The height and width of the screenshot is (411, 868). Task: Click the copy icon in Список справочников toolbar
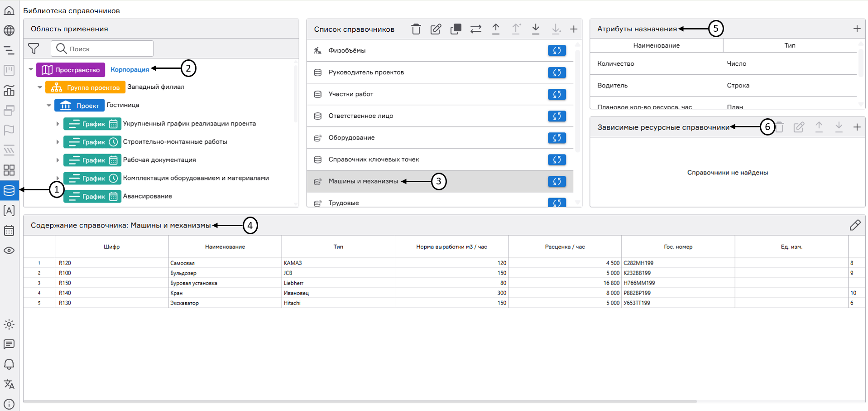click(x=456, y=29)
